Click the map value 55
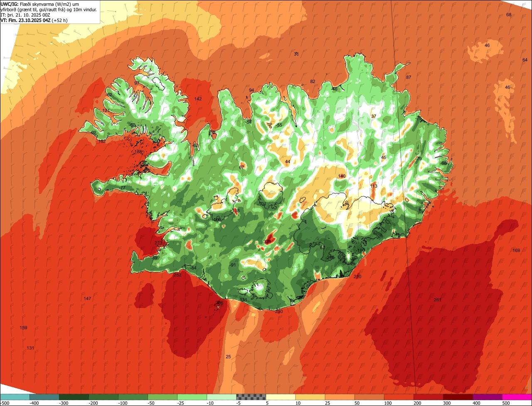532x406 pixels. [280, 125]
